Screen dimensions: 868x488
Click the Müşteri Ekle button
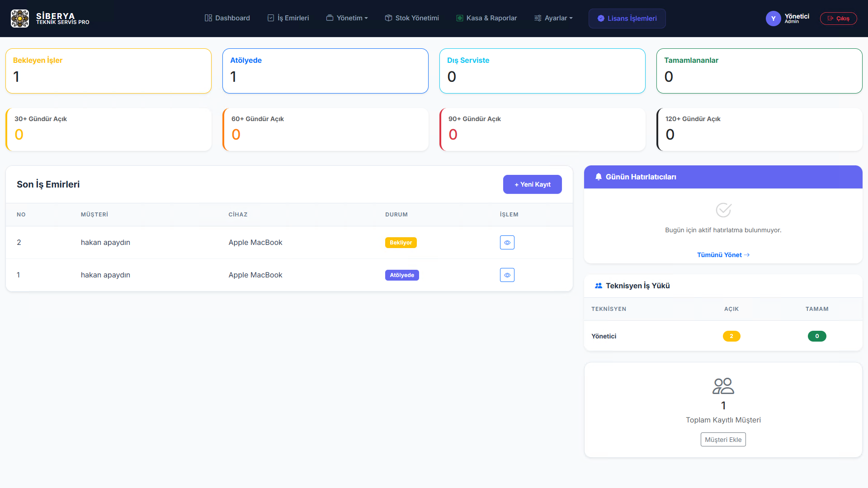point(723,440)
